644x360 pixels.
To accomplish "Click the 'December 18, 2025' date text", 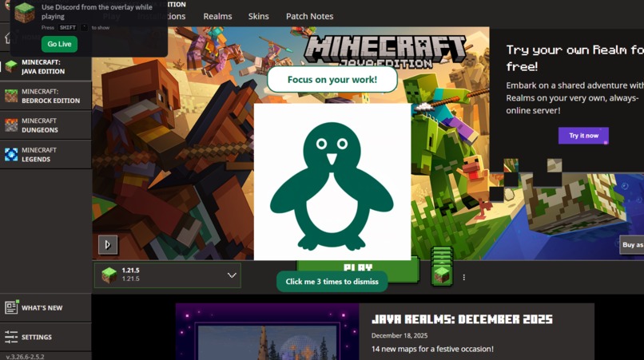I will [x=400, y=335].
